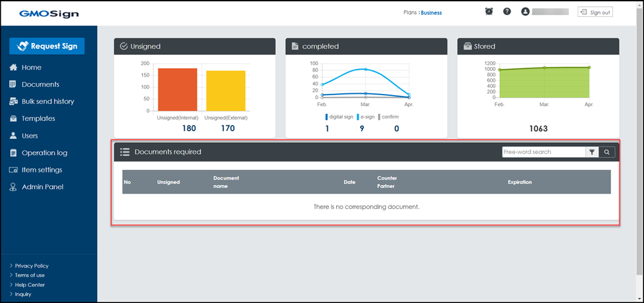Open the alarm clock notifications icon
Image resolution: width=644 pixels, height=303 pixels.
(x=489, y=12)
